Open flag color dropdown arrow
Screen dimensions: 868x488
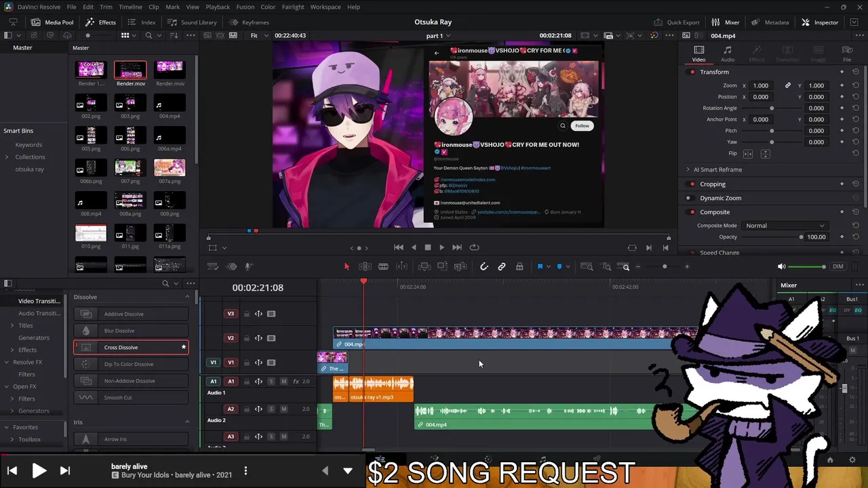click(549, 267)
